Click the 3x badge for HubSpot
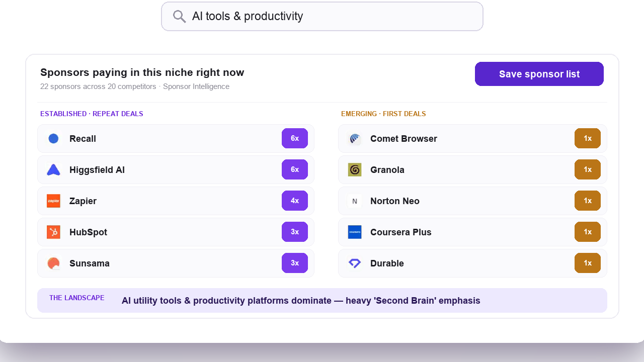 point(295,232)
